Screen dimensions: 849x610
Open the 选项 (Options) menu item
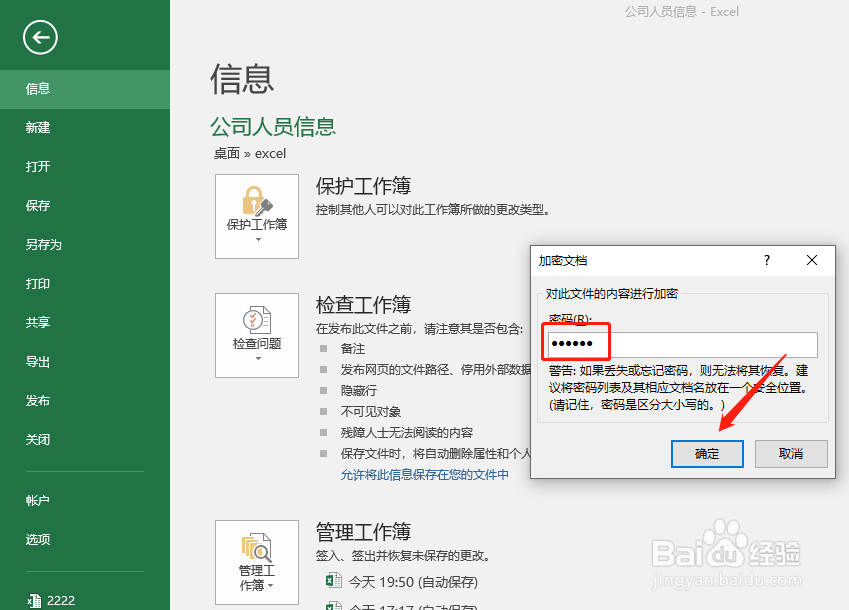coord(38,539)
